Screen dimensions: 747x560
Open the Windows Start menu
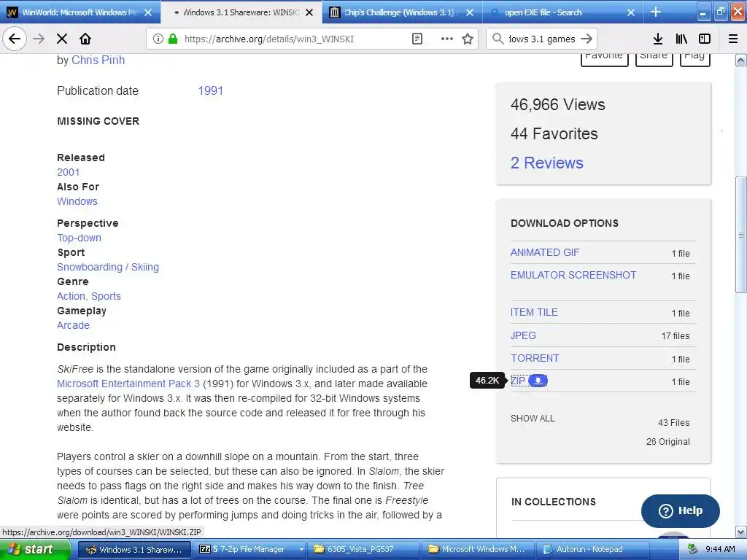(35, 549)
